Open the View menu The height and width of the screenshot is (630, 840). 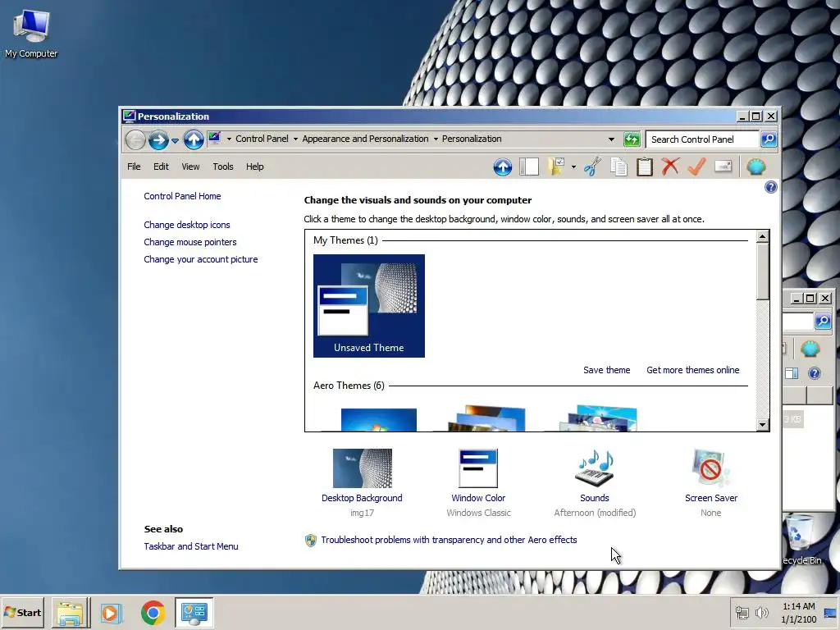[190, 167]
